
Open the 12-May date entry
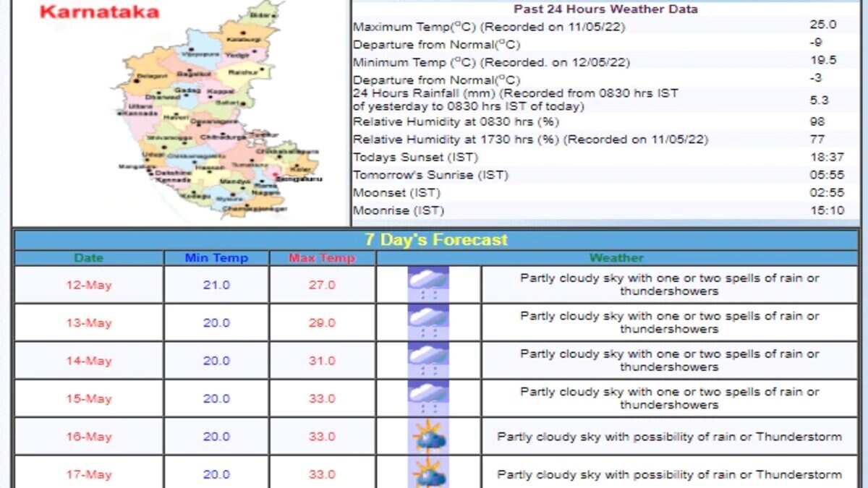(89, 285)
